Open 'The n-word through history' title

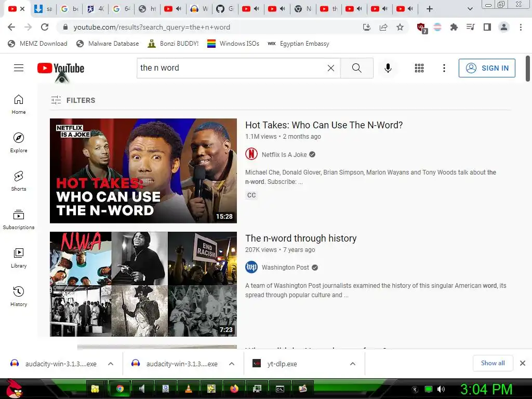(x=301, y=238)
